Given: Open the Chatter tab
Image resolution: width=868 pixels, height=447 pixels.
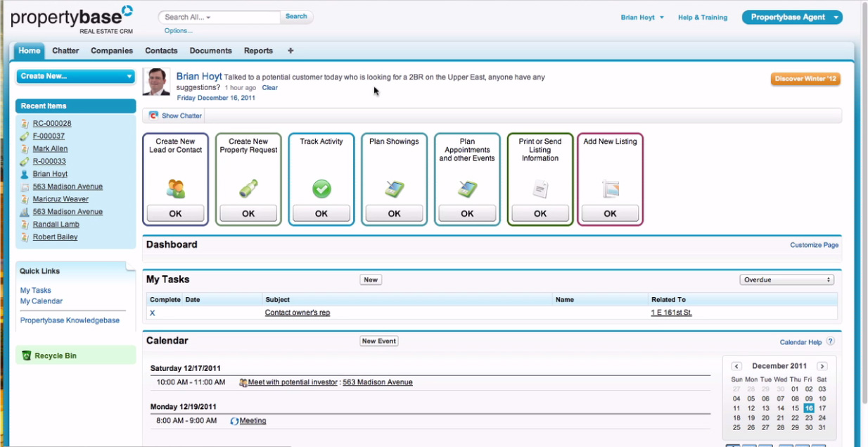Looking at the screenshot, I should pos(65,51).
